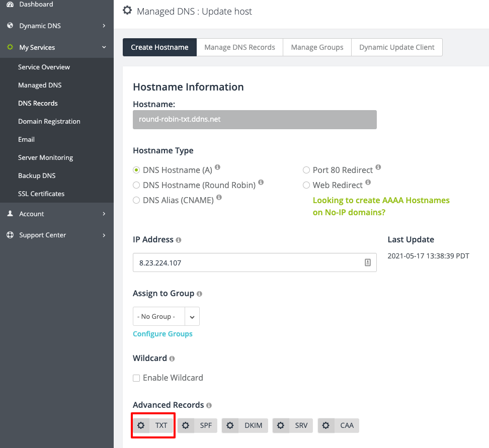Select DNS Hostname (Round Robin) radio option
This screenshot has width=489, height=448.
[136, 185]
